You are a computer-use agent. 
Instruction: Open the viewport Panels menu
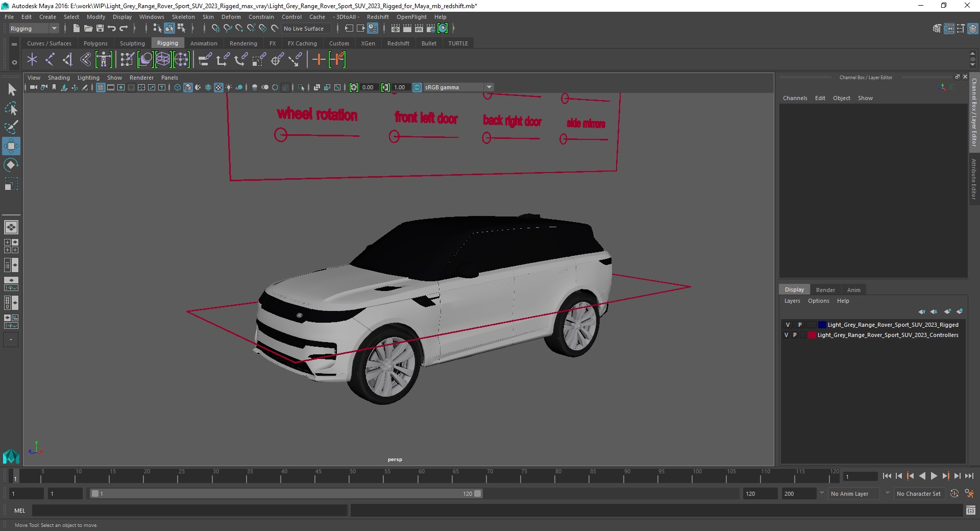pyautogui.click(x=169, y=78)
